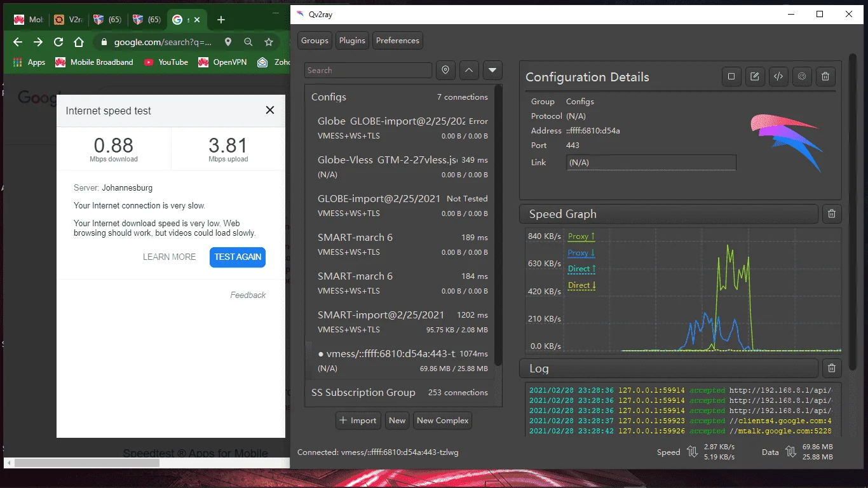Close the Internet speed test card
This screenshot has width=868, height=488.
tap(270, 110)
